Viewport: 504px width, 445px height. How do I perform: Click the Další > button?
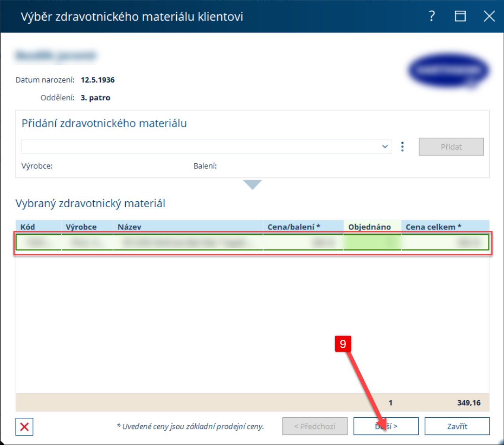[386, 426]
